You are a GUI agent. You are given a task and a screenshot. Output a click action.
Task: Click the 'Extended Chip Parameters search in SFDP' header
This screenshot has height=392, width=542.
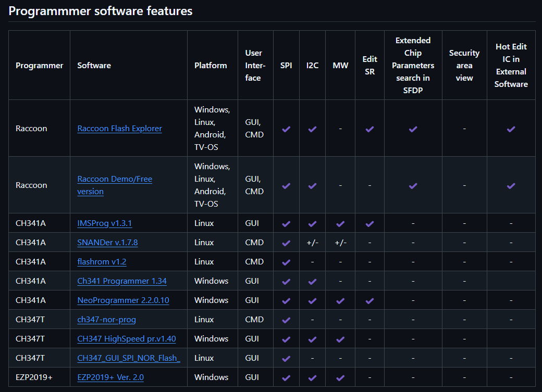tap(413, 65)
